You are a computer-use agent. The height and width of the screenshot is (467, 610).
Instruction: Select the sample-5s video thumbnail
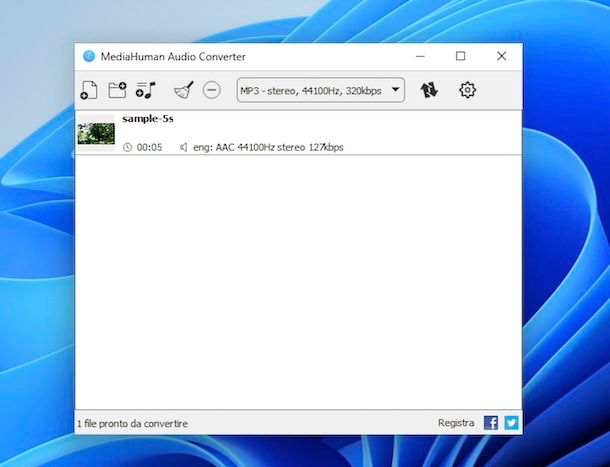coord(96,133)
